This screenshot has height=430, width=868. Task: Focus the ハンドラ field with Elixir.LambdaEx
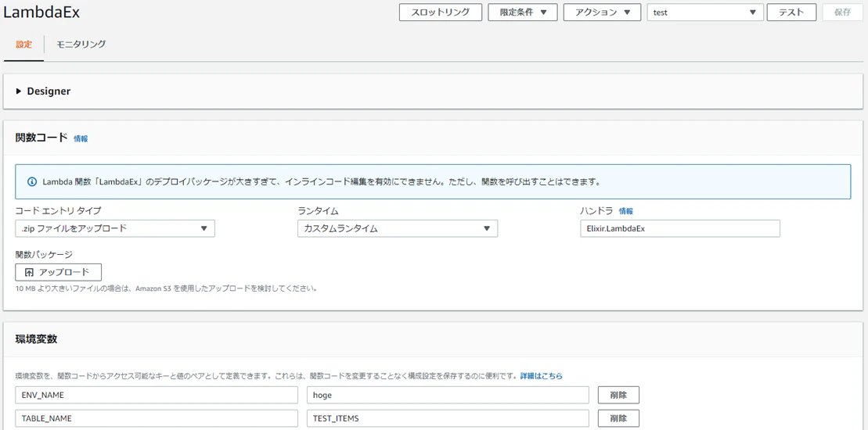point(680,228)
